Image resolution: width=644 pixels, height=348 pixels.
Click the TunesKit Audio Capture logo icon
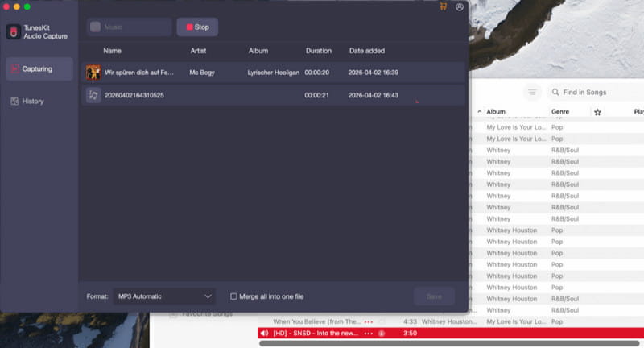[13, 31]
